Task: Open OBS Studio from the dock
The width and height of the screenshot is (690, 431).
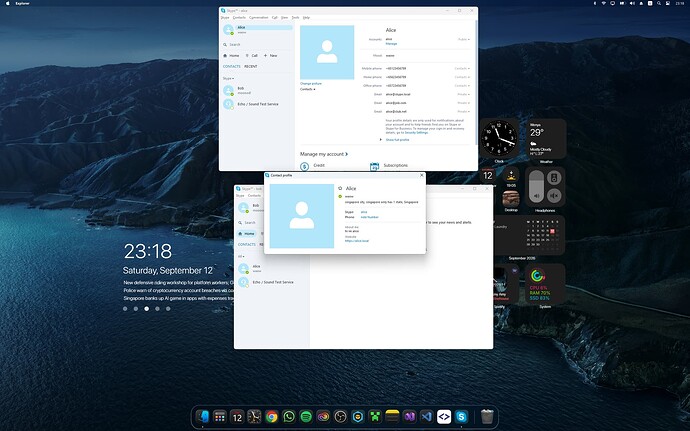Action: tap(340, 416)
